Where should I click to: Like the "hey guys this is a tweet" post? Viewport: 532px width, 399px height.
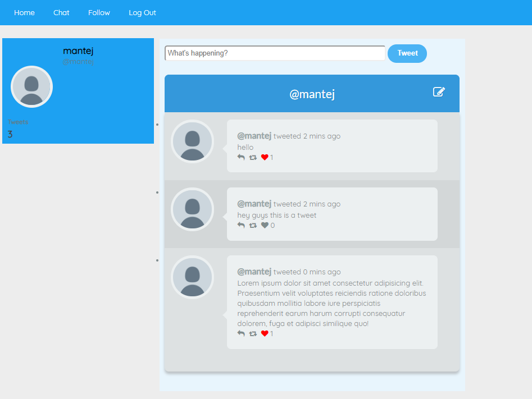(x=265, y=226)
